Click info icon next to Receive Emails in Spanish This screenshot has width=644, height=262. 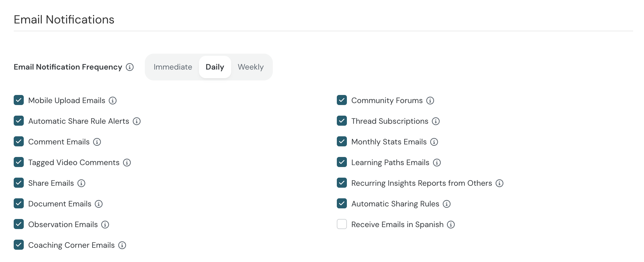pyautogui.click(x=451, y=225)
